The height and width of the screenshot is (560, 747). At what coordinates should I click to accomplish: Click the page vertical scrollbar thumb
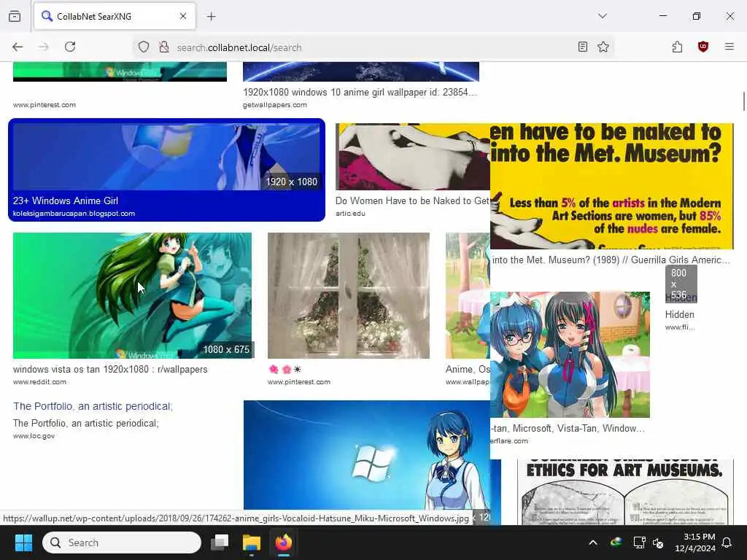click(x=743, y=101)
